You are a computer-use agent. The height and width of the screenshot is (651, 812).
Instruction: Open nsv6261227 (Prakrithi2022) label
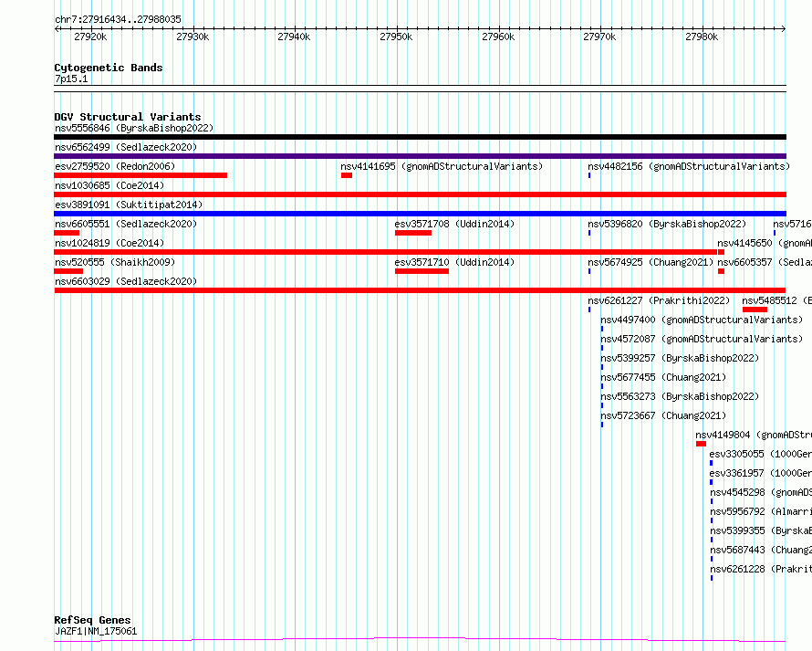point(659,300)
